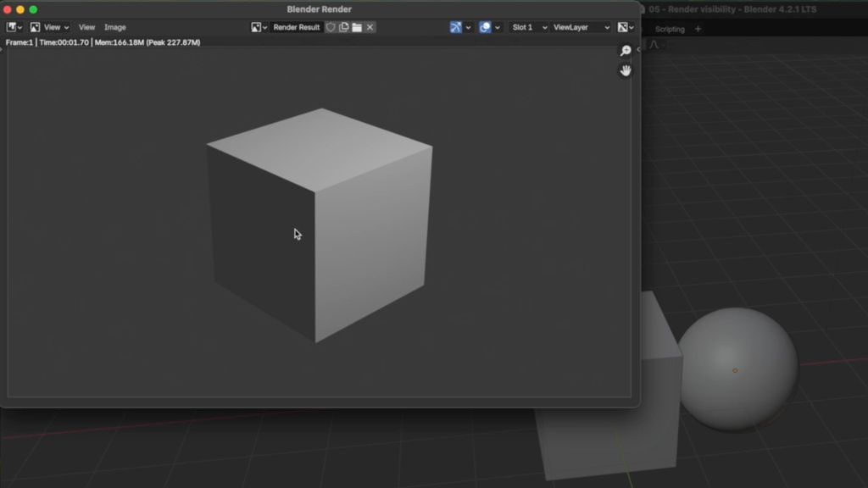Open the editor type selector icon
868x488 pixels.
coord(11,26)
